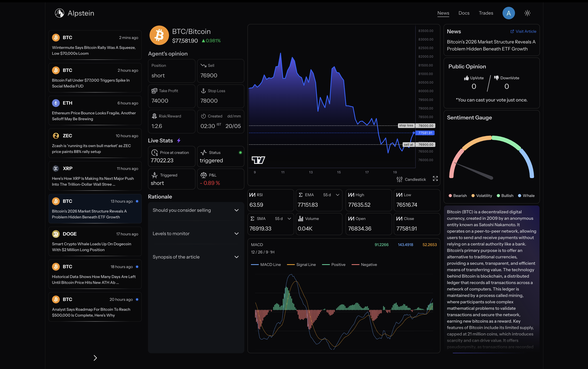
Task: Toggle Negative histogram legend item
Action: pos(364,265)
